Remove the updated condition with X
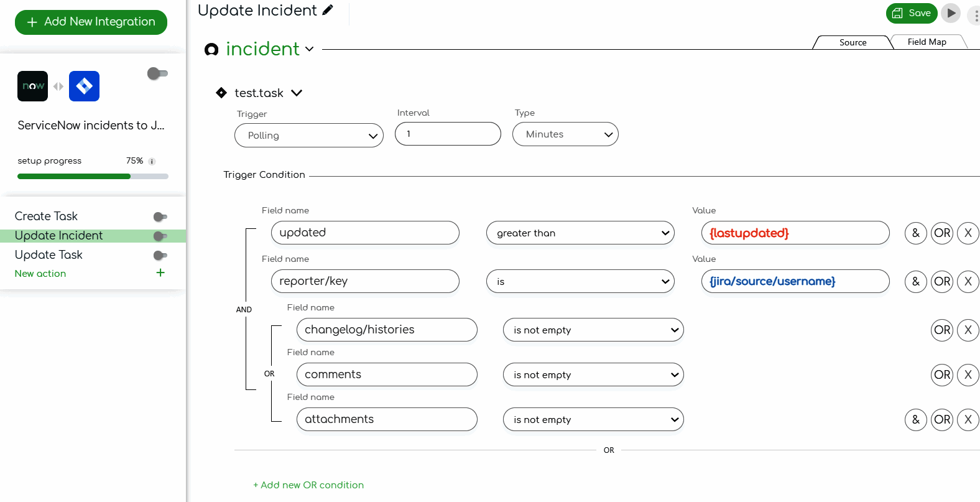980x502 pixels. coord(968,233)
